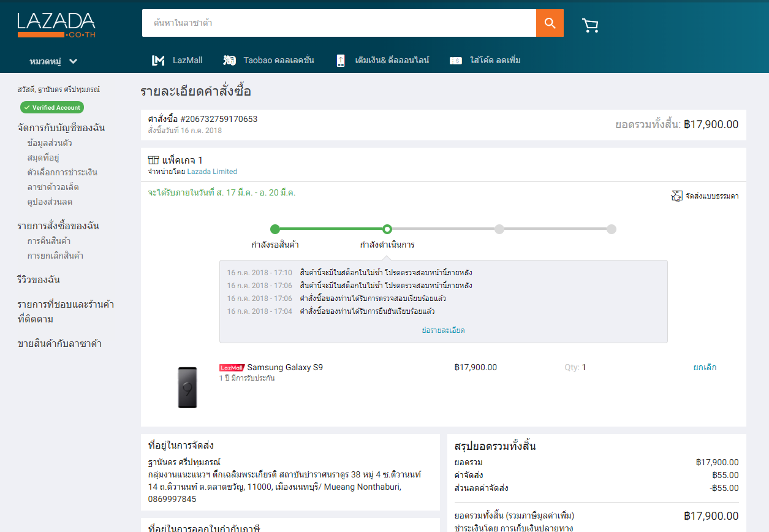Screen dimensions: 769x532
Task: Click the Verified Account badge
Action: tap(52, 107)
